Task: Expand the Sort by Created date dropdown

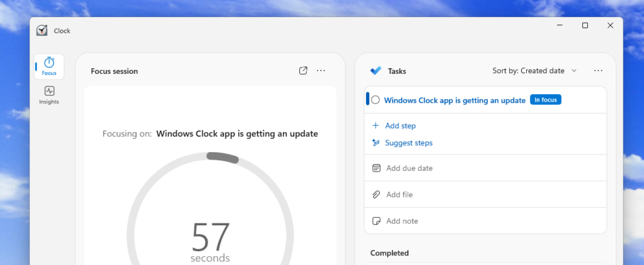Action: [x=535, y=71]
